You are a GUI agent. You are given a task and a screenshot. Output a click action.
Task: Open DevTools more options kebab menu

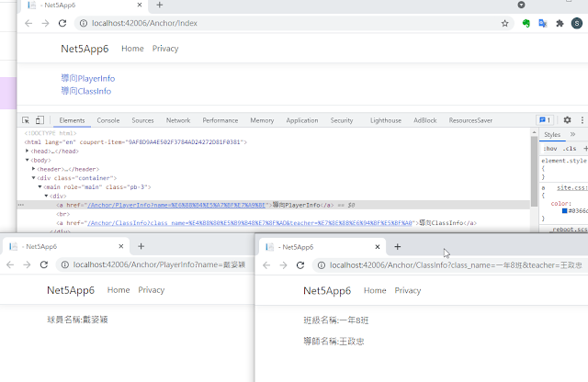click(582, 120)
